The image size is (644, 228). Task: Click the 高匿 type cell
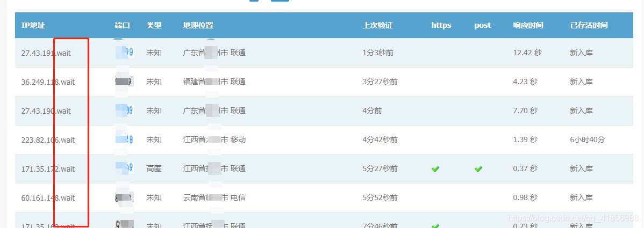(154, 168)
